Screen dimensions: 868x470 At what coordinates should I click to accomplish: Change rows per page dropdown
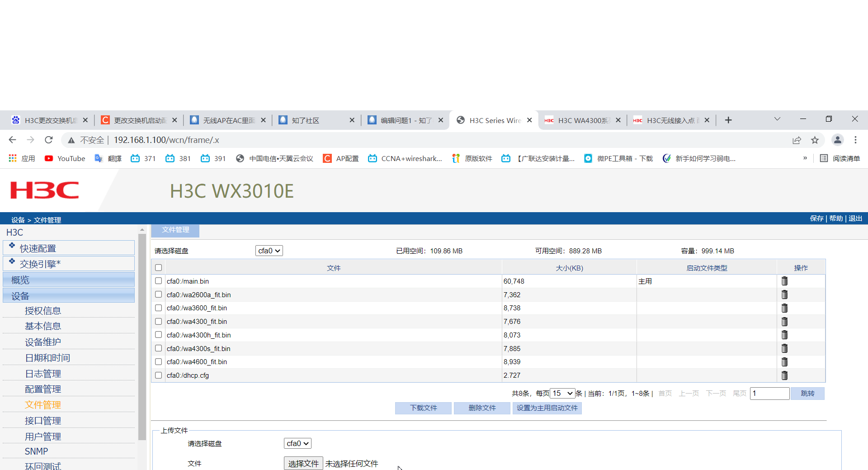tap(562, 394)
